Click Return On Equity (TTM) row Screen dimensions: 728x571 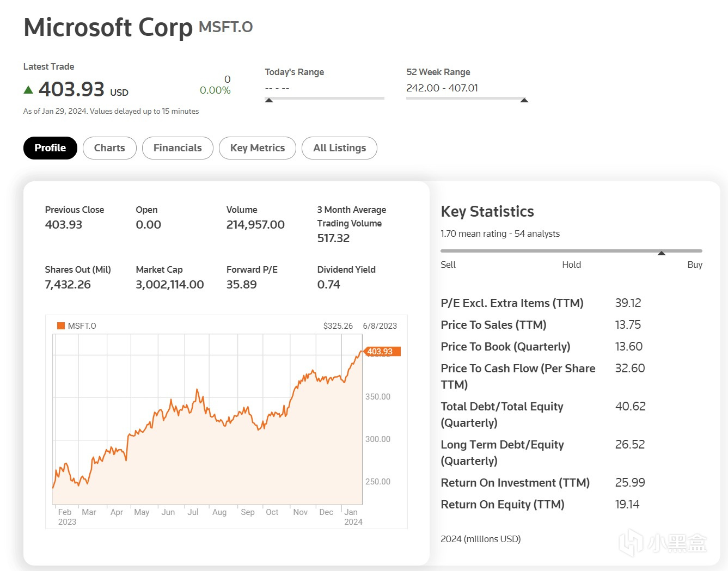(571, 505)
